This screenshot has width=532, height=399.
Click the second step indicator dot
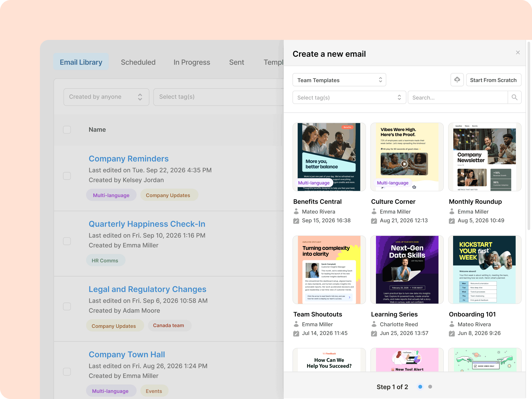coord(430,387)
